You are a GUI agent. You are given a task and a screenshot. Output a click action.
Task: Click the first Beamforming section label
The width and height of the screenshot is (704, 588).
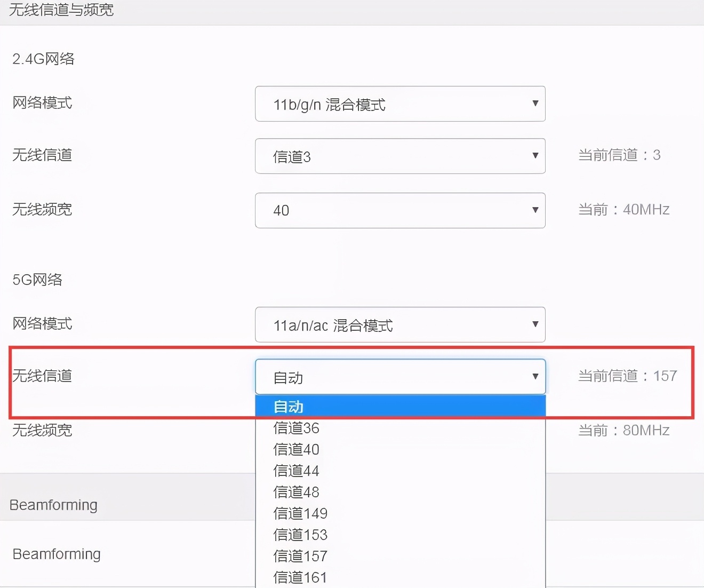[53, 504]
